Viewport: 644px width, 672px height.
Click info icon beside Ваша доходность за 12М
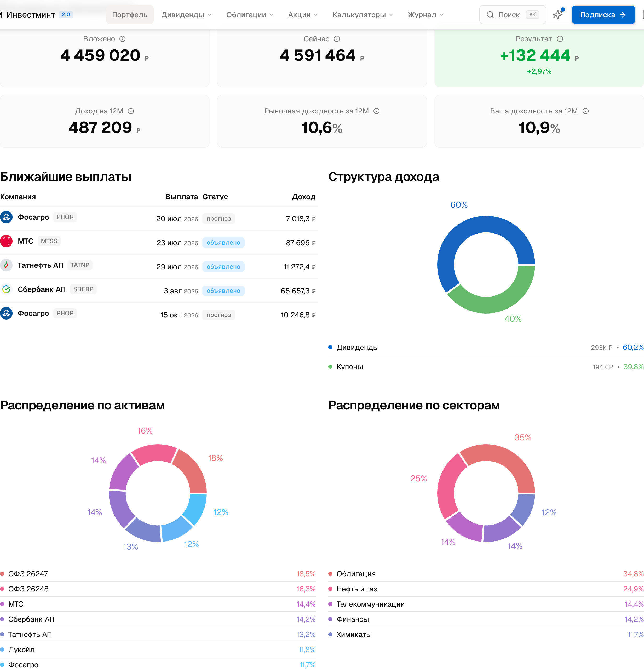(x=585, y=111)
